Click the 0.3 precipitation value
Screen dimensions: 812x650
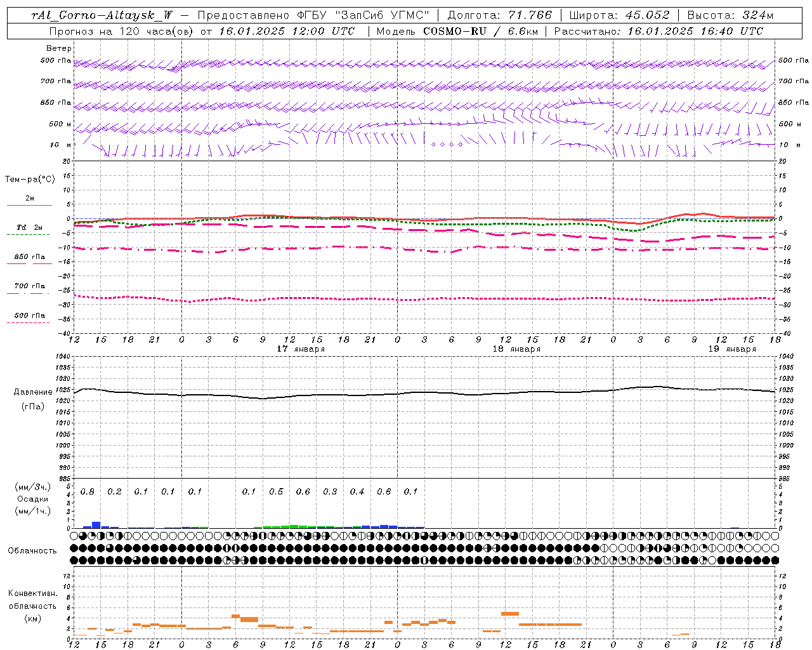[330, 492]
